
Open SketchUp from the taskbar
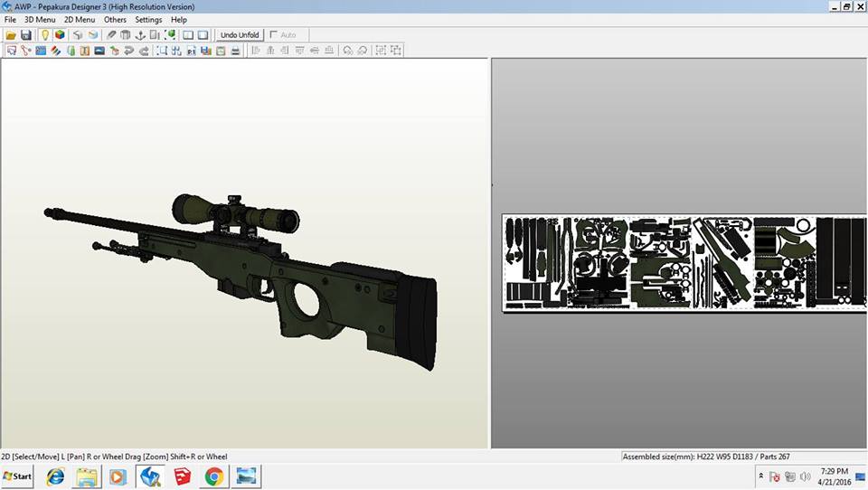182,476
